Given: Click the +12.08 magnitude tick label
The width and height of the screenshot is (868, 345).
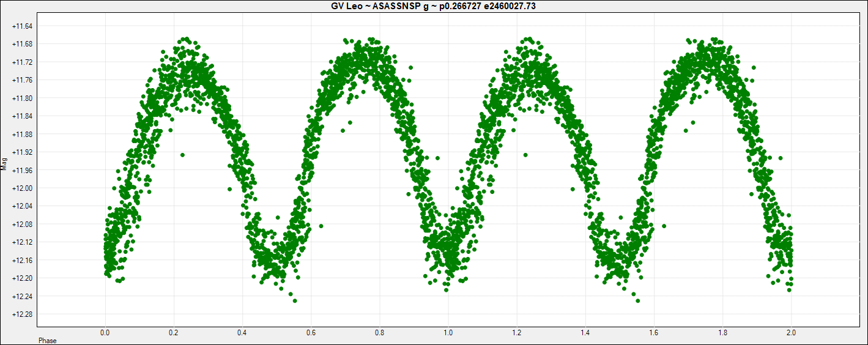Looking at the screenshot, I should (23, 224).
